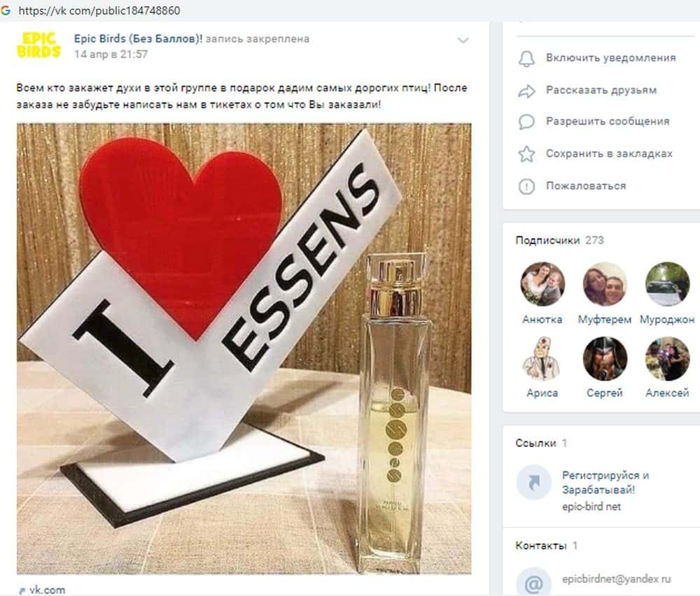Click the @ contact email icon

tap(533, 581)
